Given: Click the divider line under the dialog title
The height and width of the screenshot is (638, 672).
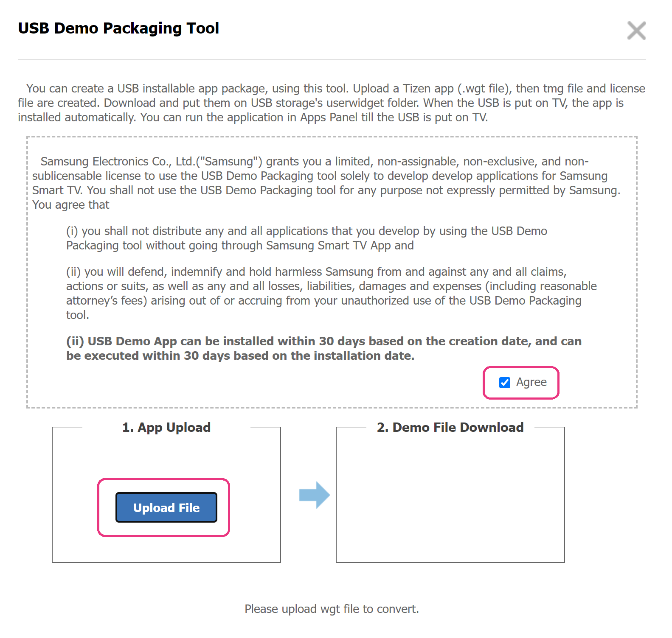Looking at the screenshot, I should point(332,60).
